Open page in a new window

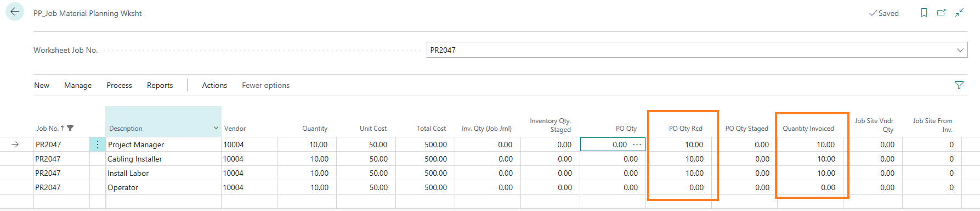(941, 13)
